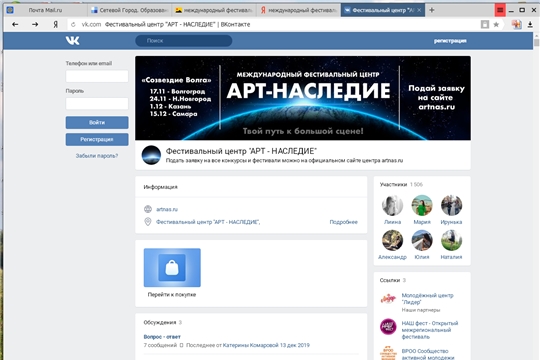Click the НАШ фест purple logo icon
Screen dimensions: 540x360
pos(388,327)
